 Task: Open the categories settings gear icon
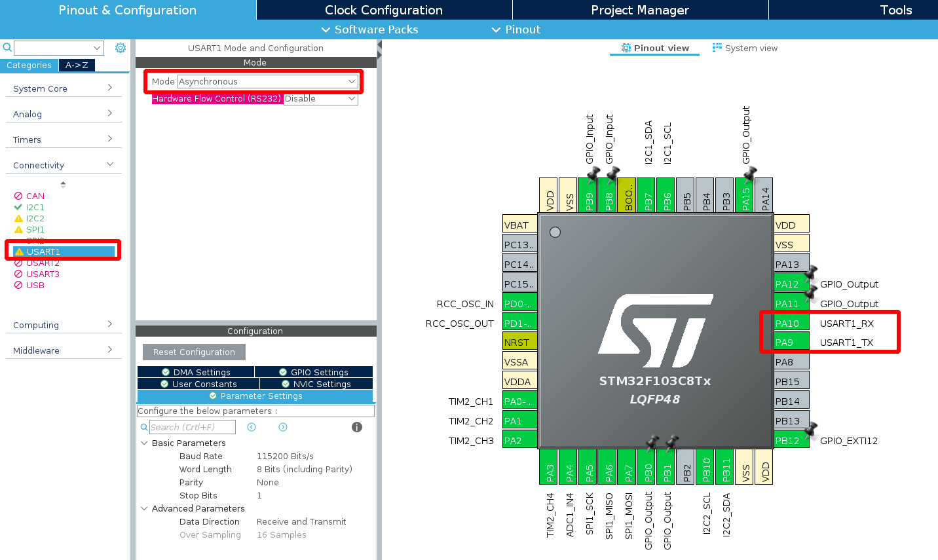pyautogui.click(x=121, y=48)
